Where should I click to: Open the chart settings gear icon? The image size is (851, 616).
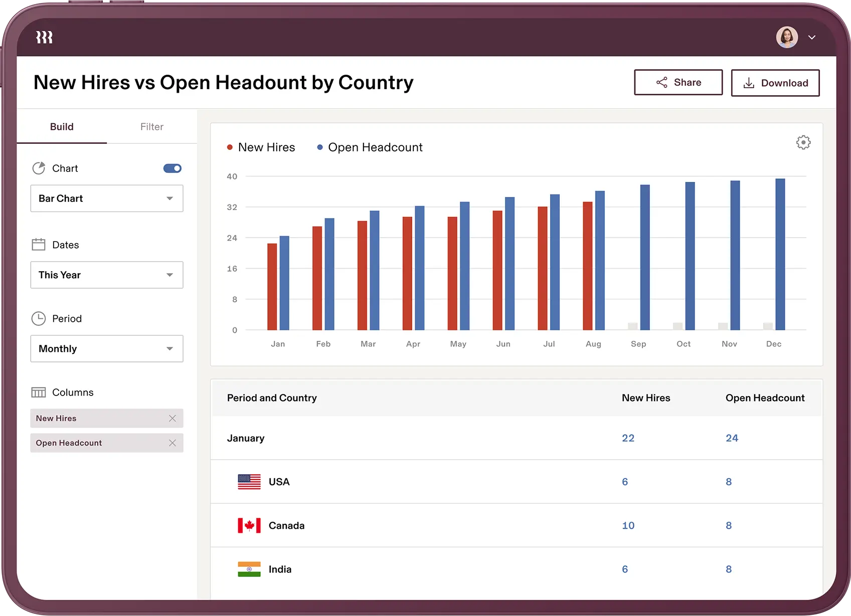pyautogui.click(x=803, y=142)
